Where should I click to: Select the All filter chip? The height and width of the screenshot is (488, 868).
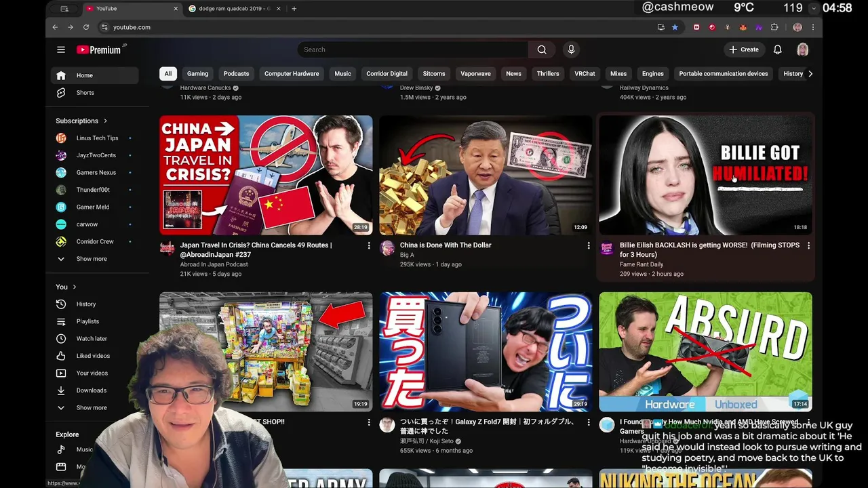point(167,74)
